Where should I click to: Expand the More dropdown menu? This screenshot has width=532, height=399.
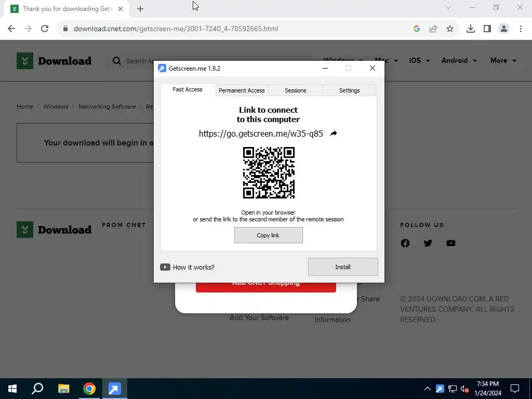pos(503,60)
